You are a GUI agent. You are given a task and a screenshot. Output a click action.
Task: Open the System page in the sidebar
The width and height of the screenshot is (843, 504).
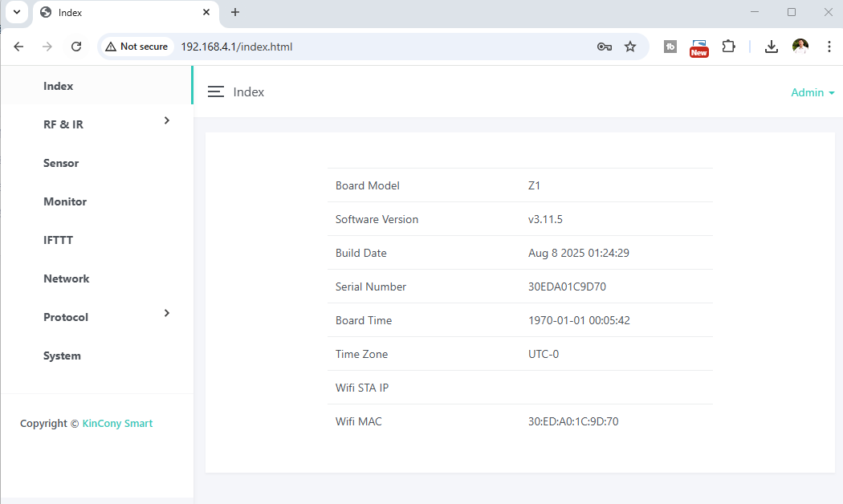click(x=62, y=356)
